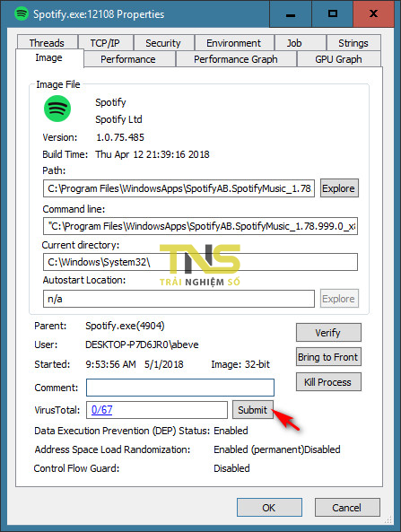Click the Spotify icon in title bar
The width and height of the screenshot is (401, 532).
(22, 14)
